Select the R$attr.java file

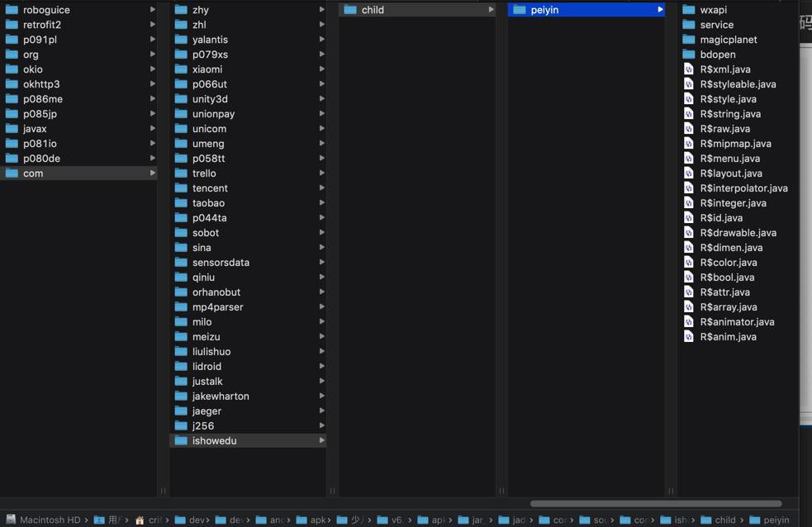click(737, 292)
